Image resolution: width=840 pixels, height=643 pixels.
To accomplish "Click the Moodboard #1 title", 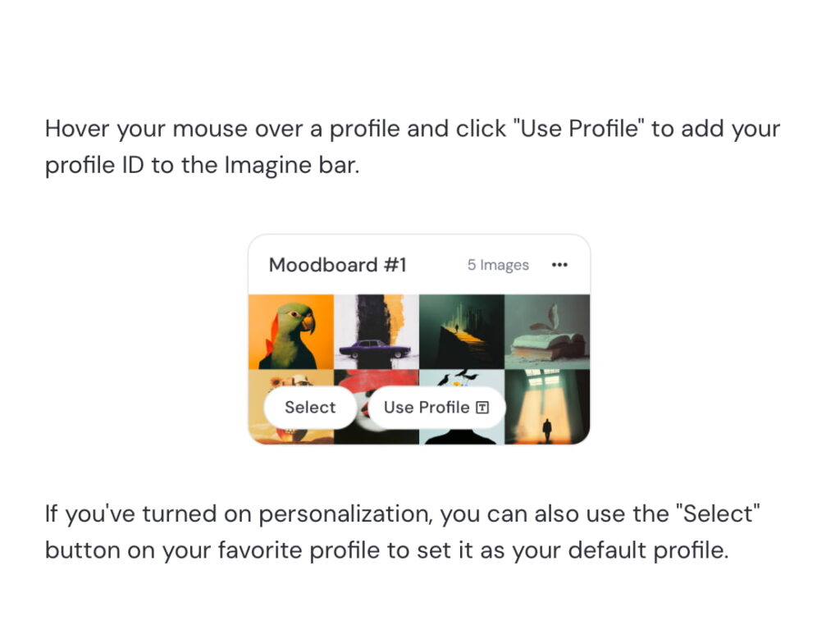I will [x=337, y=265].
